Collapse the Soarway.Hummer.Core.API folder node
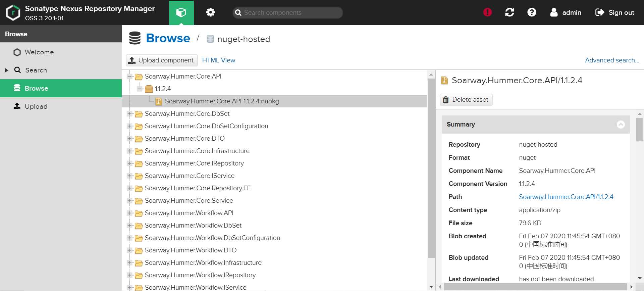 point(130,77)
